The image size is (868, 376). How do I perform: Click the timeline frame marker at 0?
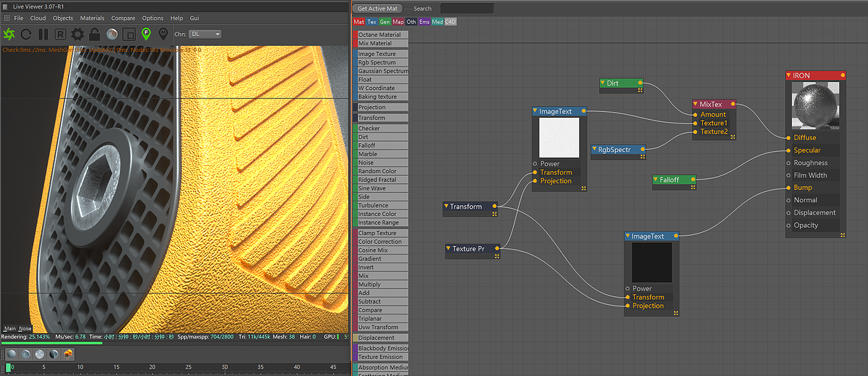(x=9, y=368)
